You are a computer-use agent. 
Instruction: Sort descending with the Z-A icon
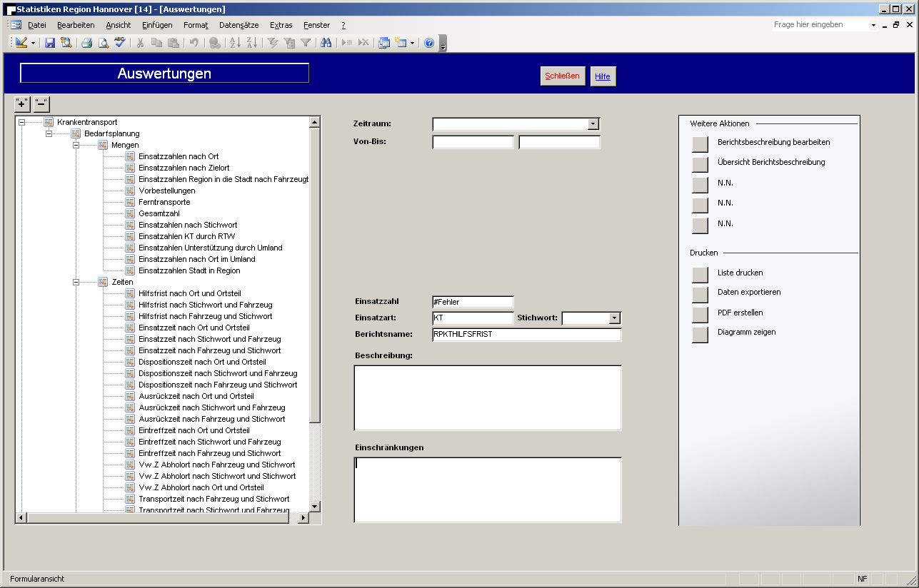click(251, 43)
